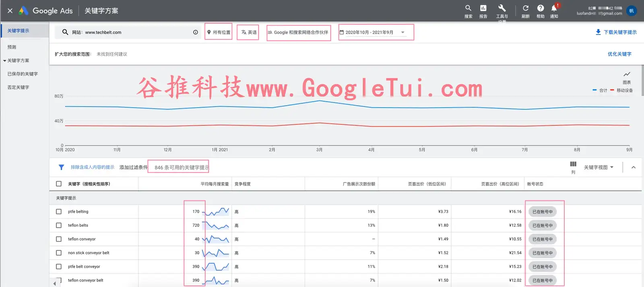Sort by 广告展示次数份额 column

(359, 184)
